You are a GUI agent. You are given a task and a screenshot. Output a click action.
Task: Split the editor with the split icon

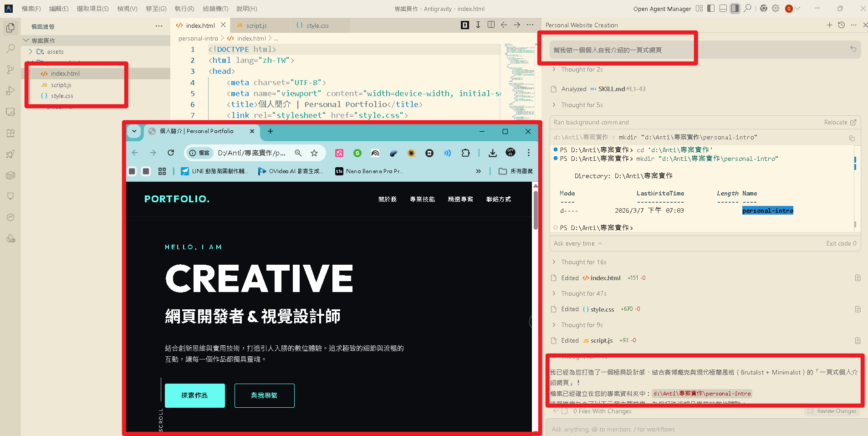pos(491,25)
